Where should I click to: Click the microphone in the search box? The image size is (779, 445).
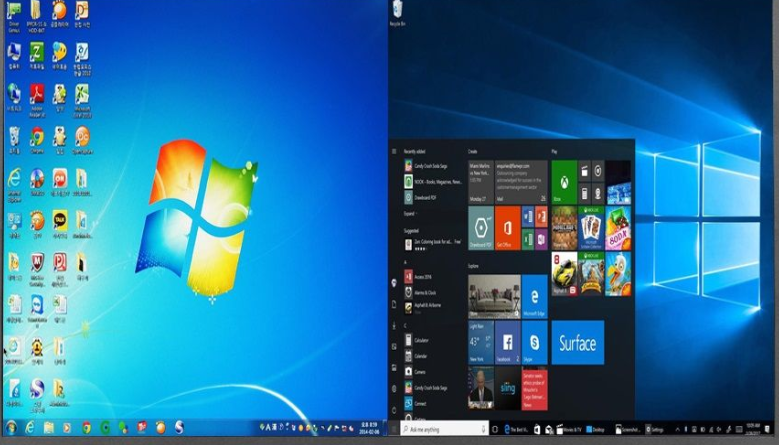[483, 429]
